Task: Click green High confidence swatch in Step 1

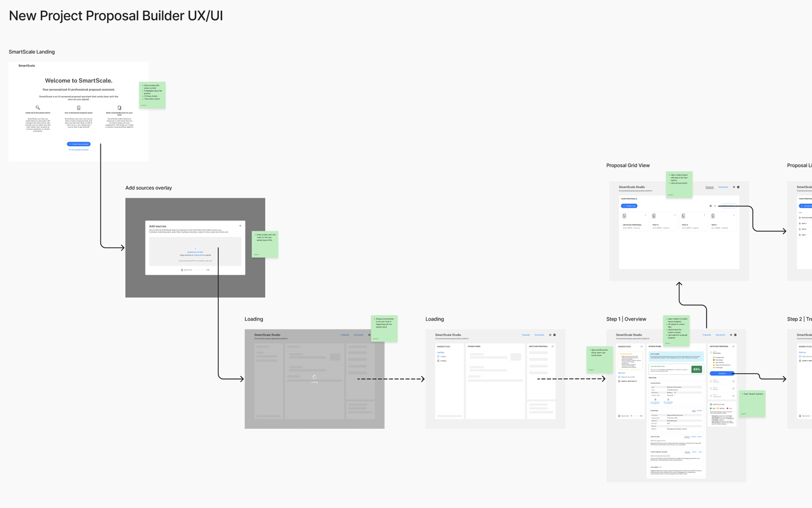Action: [x=711, y=408]
